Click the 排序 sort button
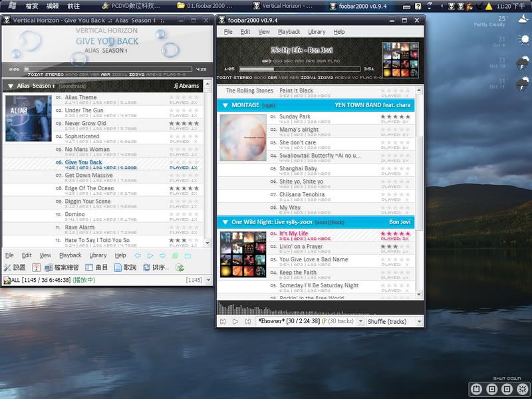The image size is (532, 399). point(156,268)
